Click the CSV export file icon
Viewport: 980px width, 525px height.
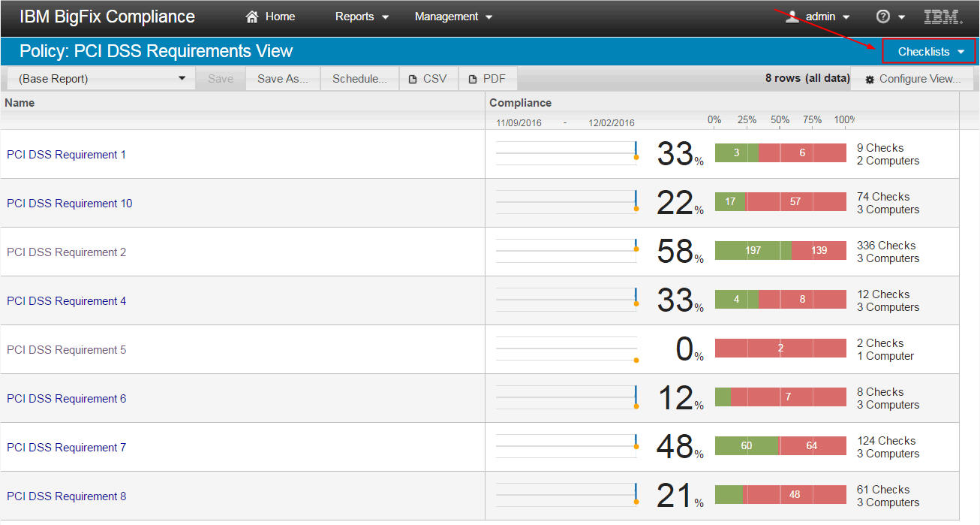click(413, 79)
